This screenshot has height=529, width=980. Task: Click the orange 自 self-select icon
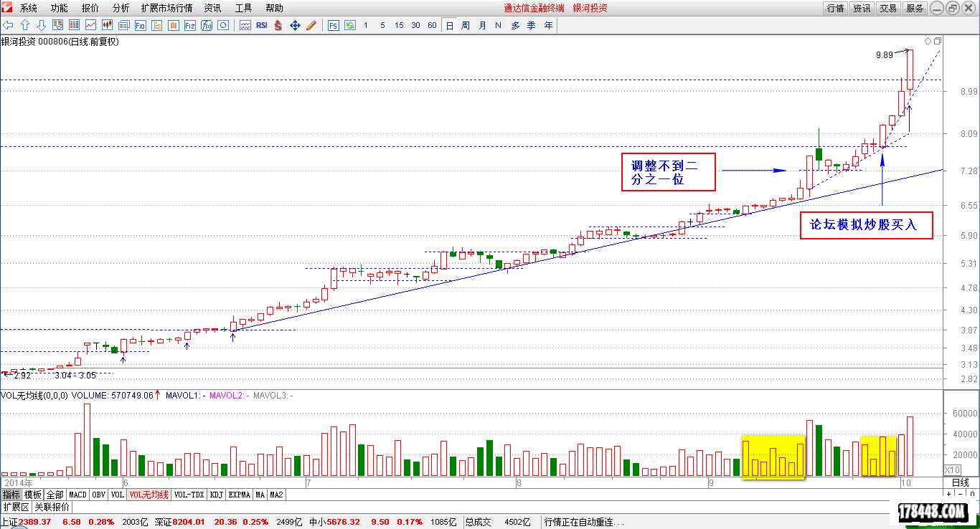pyautogui.click(x=173, y=25)
